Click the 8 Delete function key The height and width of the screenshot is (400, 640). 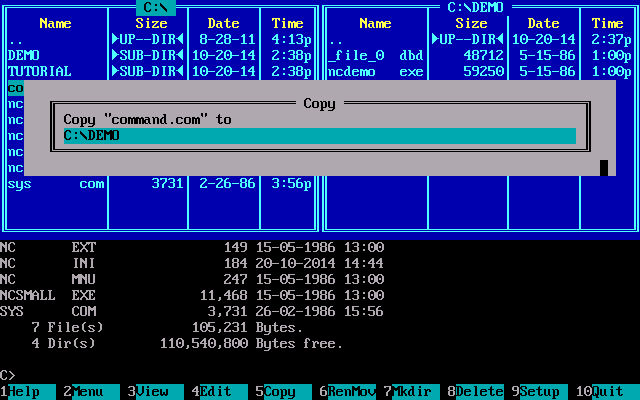476,392
